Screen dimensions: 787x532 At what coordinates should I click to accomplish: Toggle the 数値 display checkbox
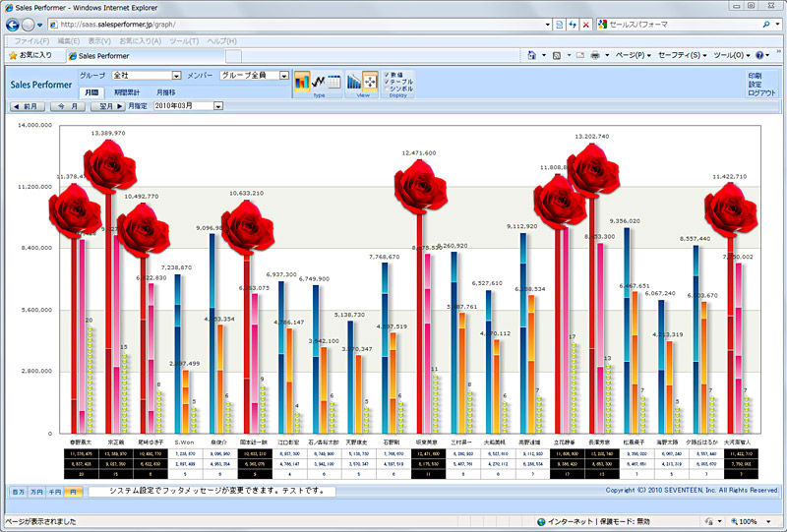click(387, 75)
